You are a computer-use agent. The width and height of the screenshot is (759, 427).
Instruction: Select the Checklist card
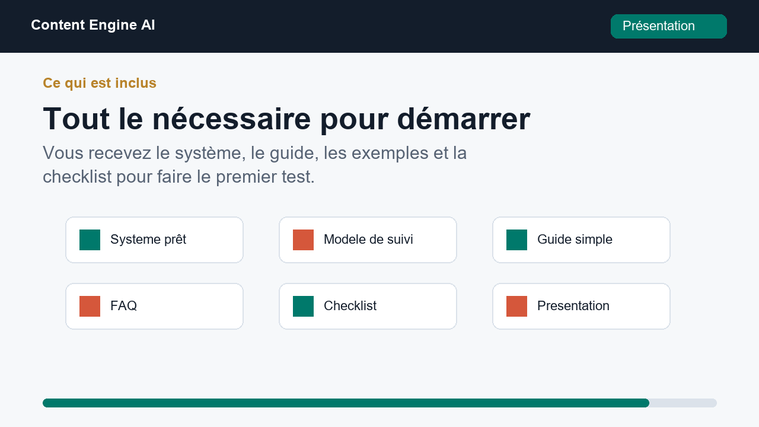click(368, 306)
